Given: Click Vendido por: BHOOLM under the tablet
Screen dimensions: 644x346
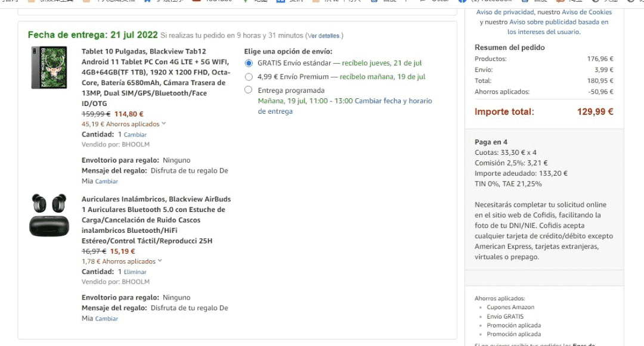Looking at the screenshot, I should point(116,144).
